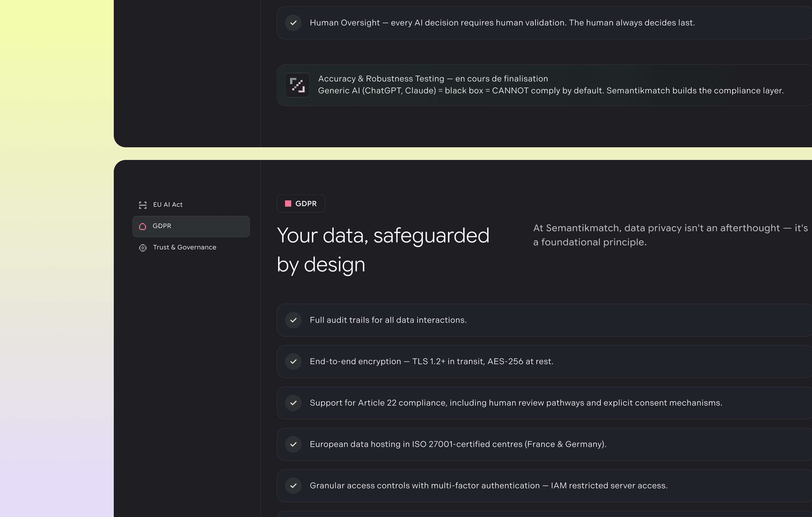Click the text "Generic AI (ChatGPT, Claude) = black box"
Screen dimensions: 812x517
[x=401, y=91]
